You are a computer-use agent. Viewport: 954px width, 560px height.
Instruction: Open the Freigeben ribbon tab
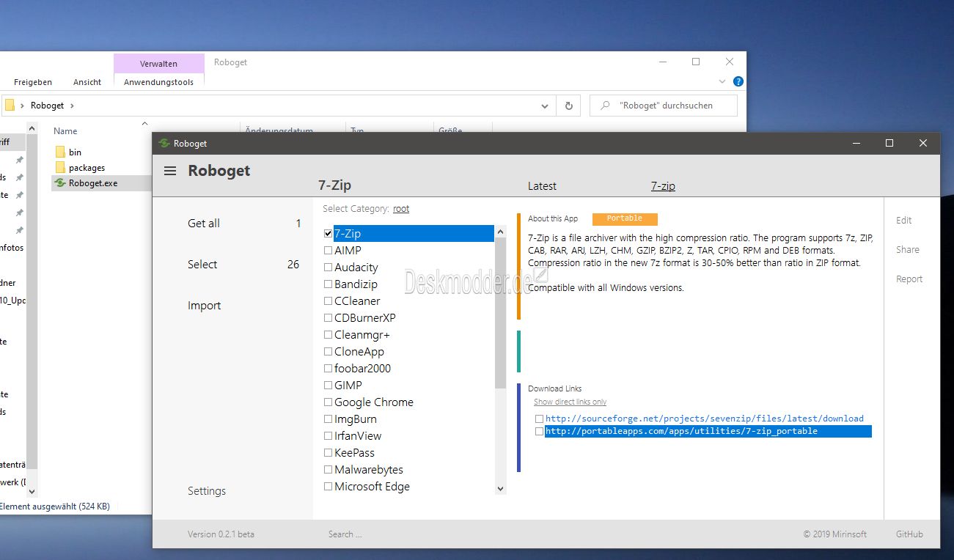[33, 82]
